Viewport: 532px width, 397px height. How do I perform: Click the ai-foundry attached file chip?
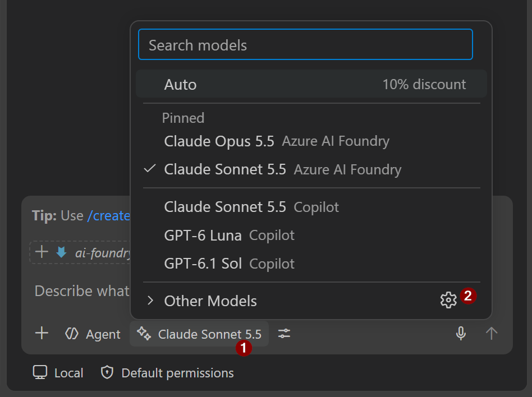click(81, 252)
